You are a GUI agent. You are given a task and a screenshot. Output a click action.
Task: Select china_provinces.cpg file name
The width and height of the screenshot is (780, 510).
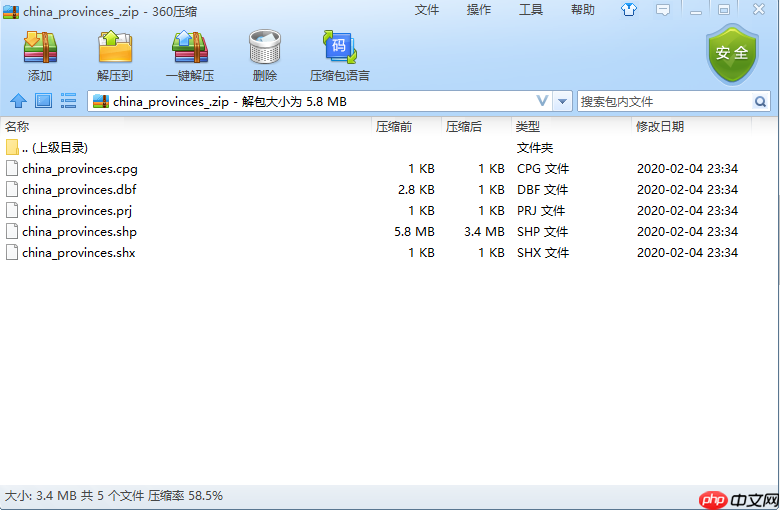click(x=80, y=169)
